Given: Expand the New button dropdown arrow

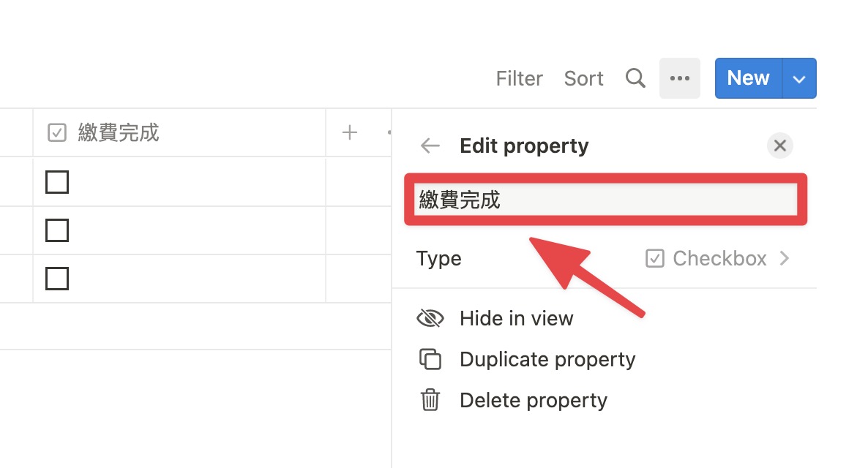Looking at the screenshot, I should click(x=798, y=78).
